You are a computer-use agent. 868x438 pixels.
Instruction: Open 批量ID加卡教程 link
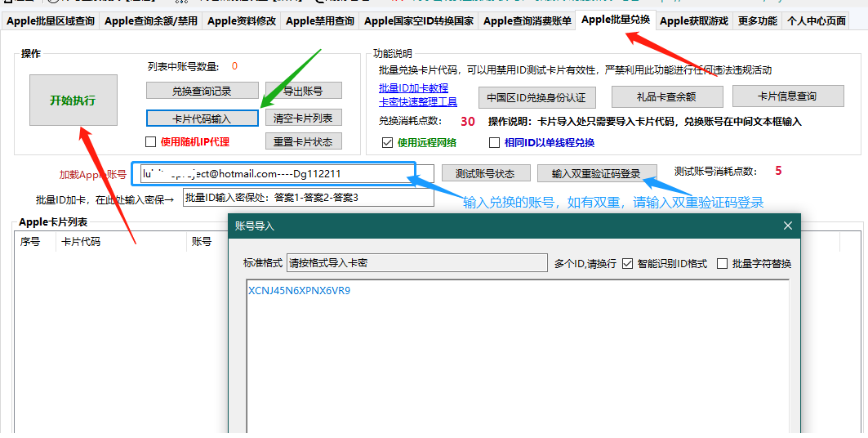click(413, 88)
